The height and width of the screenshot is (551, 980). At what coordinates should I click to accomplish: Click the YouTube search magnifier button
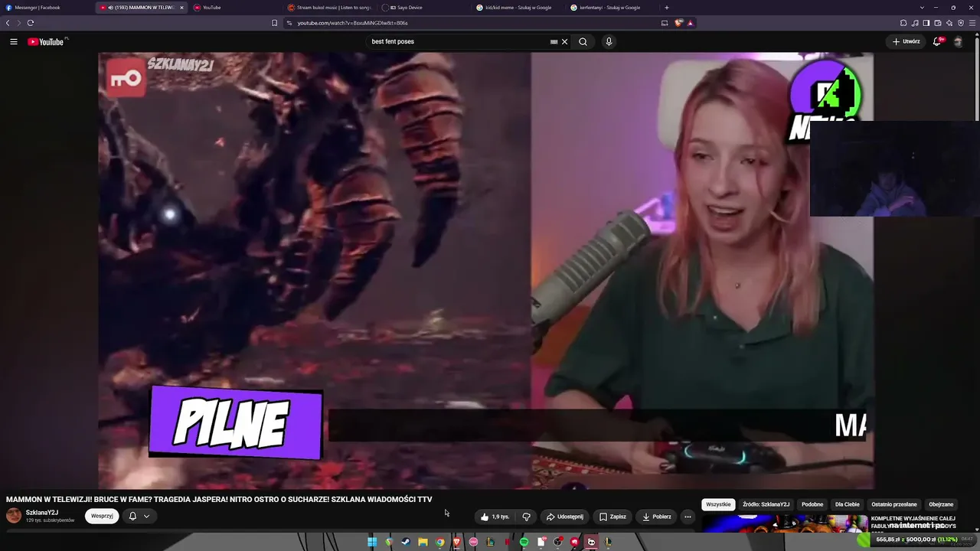tap(583, 41)
